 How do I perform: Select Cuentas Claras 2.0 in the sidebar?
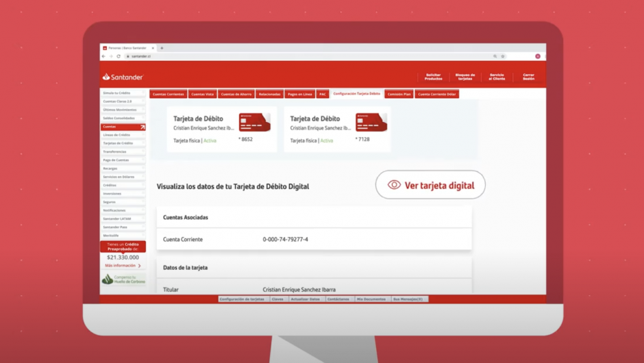coord(123,101)
